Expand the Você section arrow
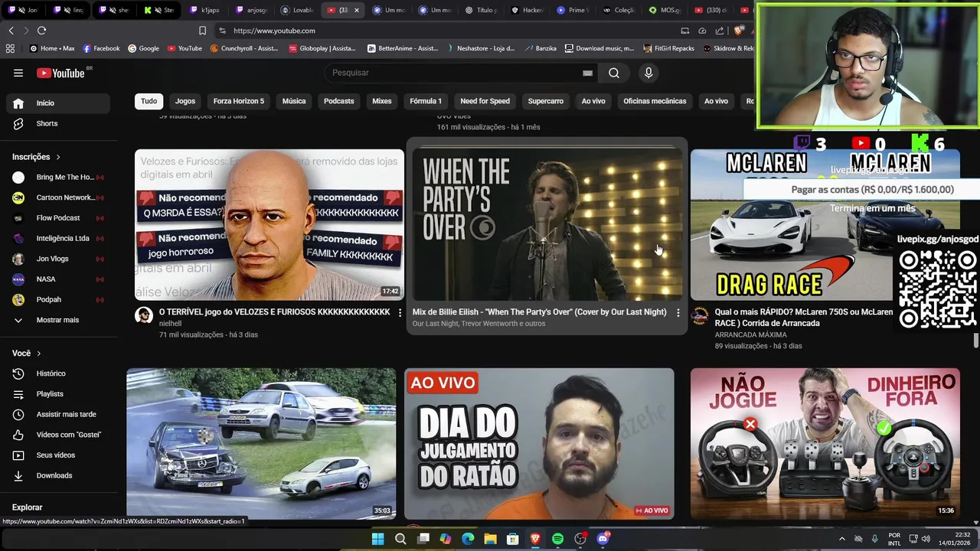980x551 pixels. [38, 354]
